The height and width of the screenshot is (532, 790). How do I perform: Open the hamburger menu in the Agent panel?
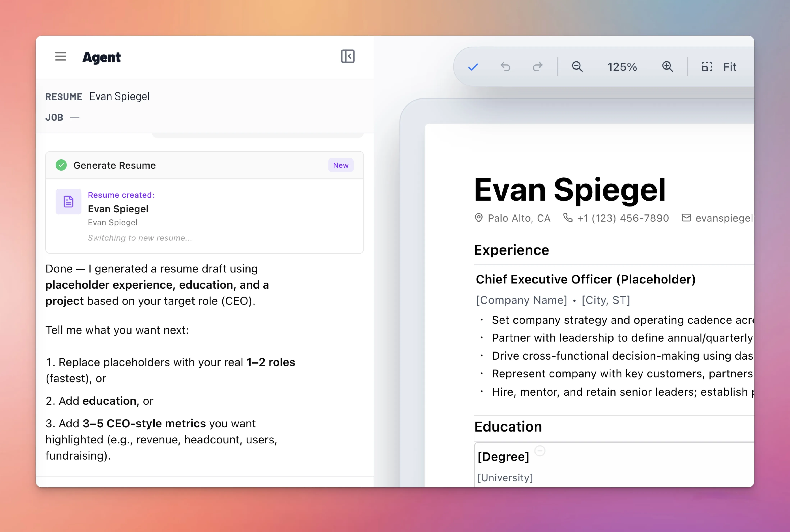click(60, 57)
